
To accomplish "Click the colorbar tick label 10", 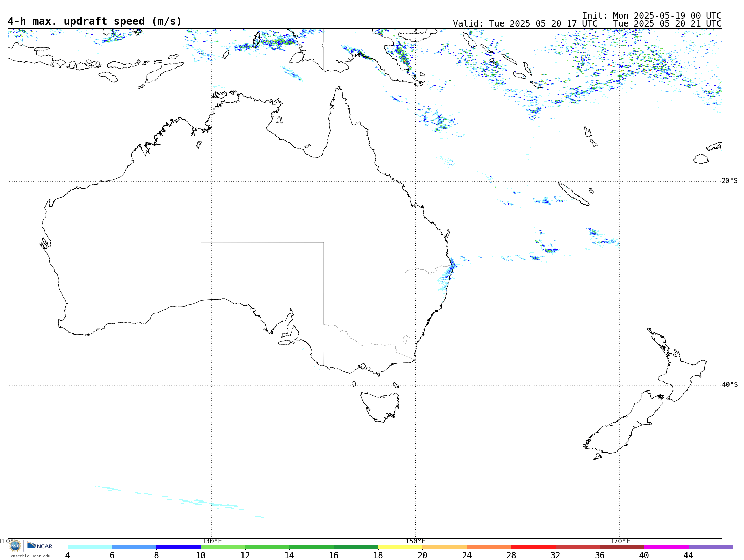I will click(201, 555).
